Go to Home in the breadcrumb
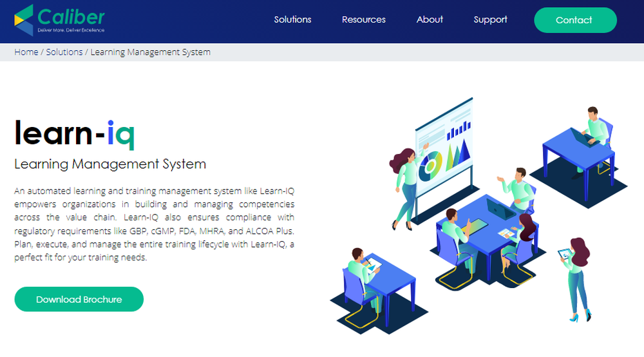Image resolution: width=644 pixels, height=357 pixels. (x=26, y=52)
